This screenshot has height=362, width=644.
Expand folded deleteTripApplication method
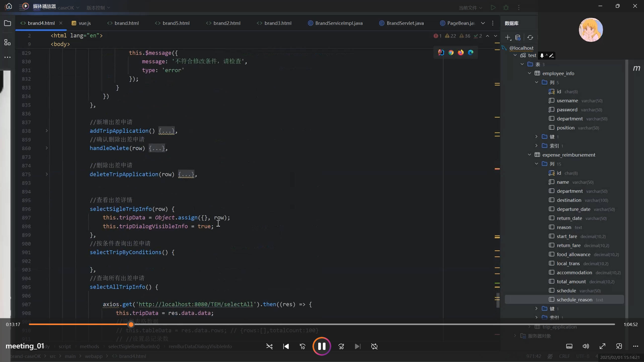[47, 174]
